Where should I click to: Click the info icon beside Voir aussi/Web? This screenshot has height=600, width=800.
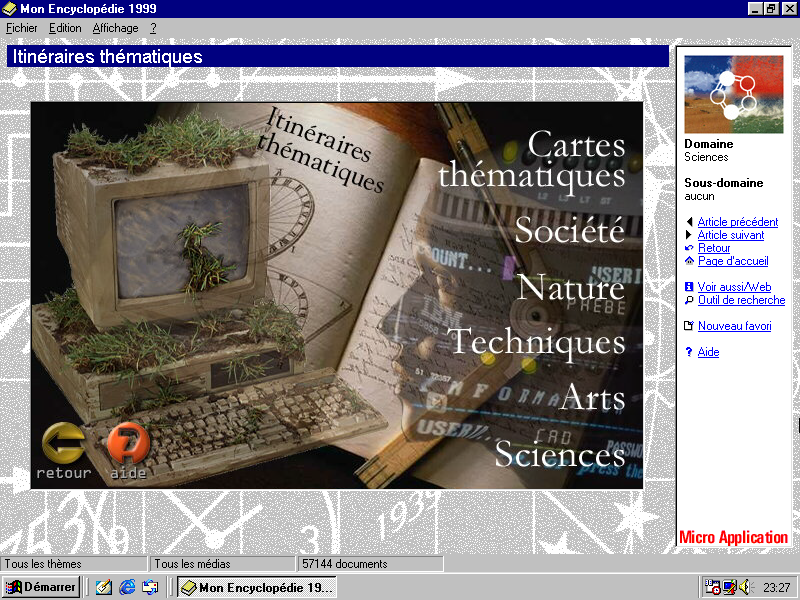[x=689, y=287]
